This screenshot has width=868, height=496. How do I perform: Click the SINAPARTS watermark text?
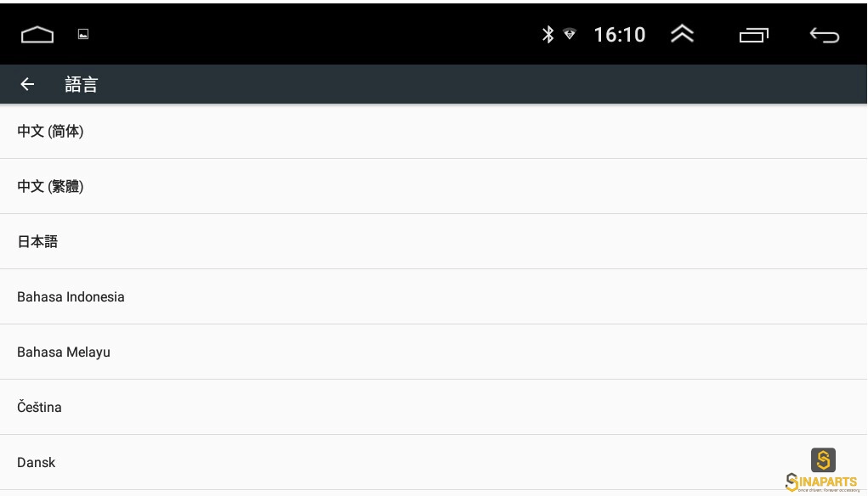(821, 482)
